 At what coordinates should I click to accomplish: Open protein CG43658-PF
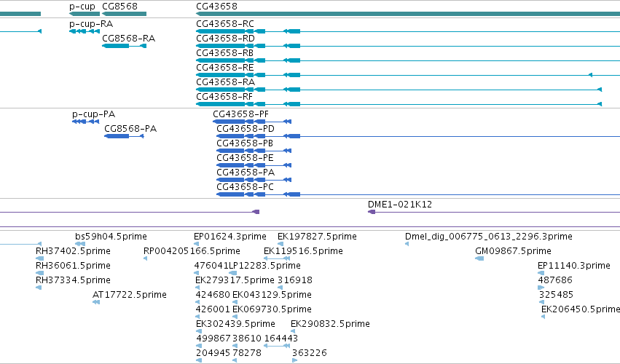(241, 114)
